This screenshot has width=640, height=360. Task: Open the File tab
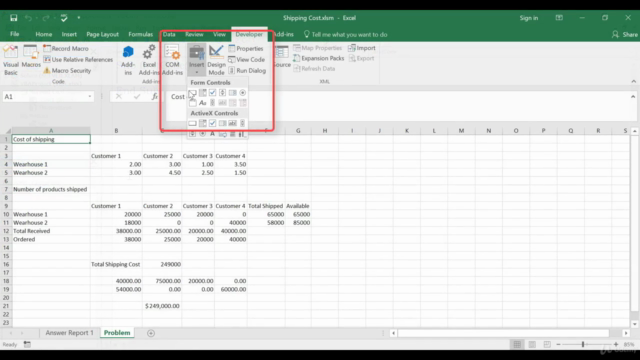pyautogui.click(x=15, y=34)
